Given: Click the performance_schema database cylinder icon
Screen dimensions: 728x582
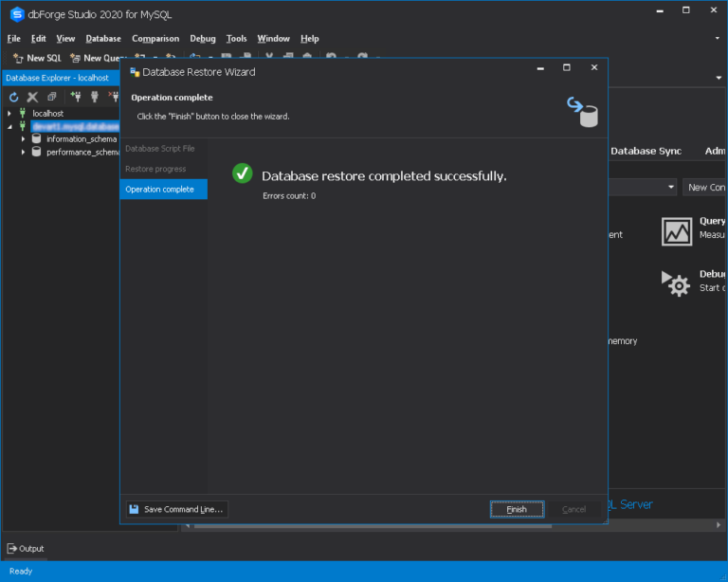Looking at the screenshot, I should click(36, 152).
